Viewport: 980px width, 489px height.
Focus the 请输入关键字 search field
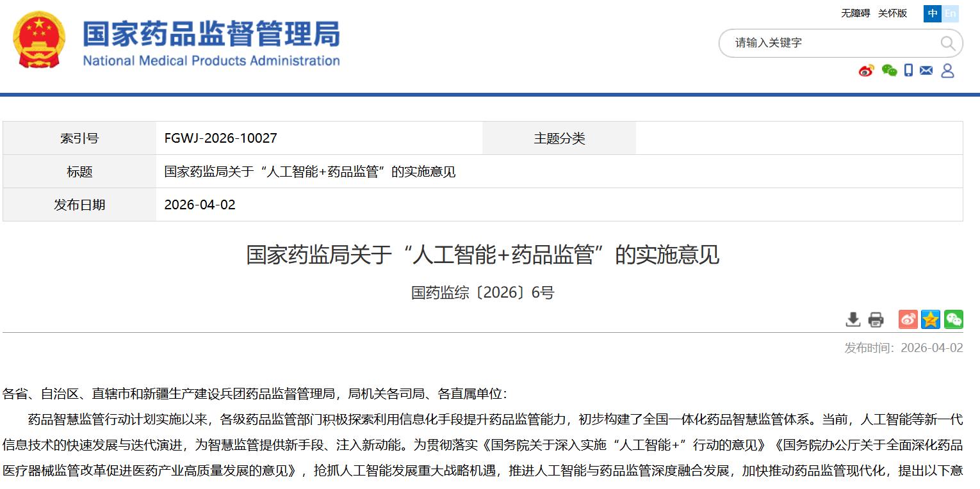829,43
